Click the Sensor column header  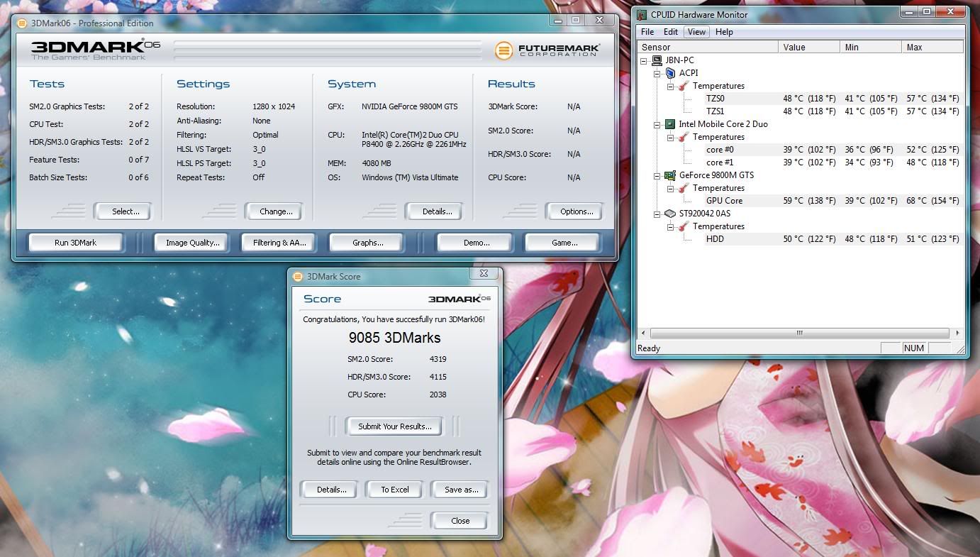[x=707, y=47]
